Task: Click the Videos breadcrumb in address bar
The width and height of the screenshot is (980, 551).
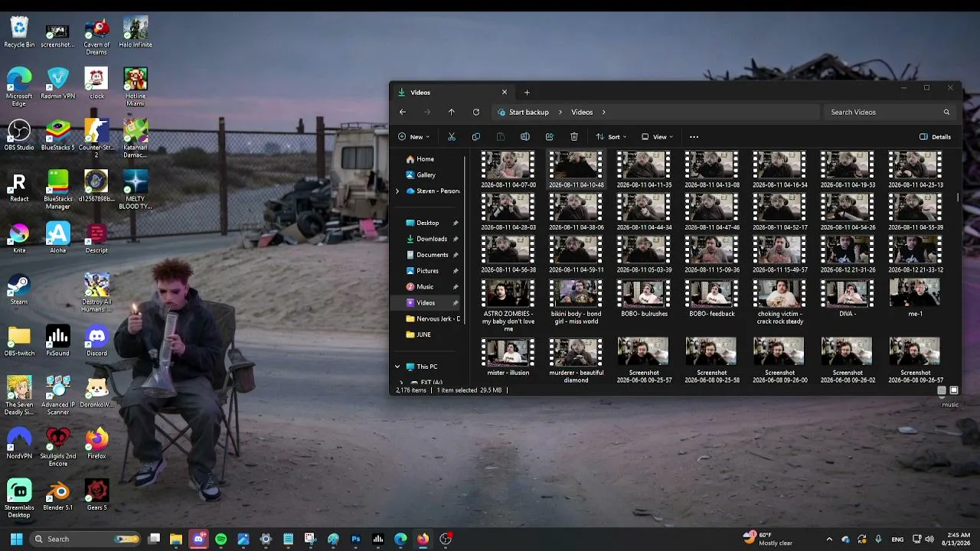Action: tap(582, 112)
